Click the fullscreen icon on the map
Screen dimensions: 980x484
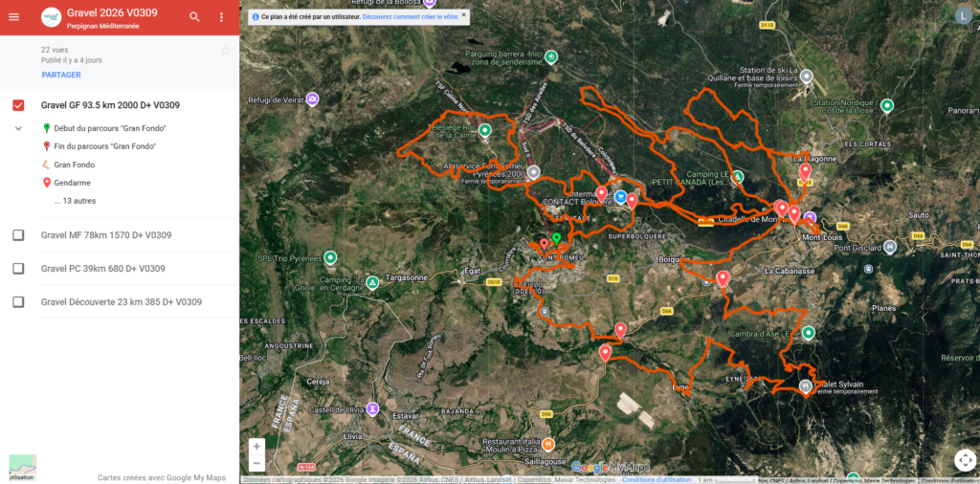pyautogui.click(x=965, y=460)
